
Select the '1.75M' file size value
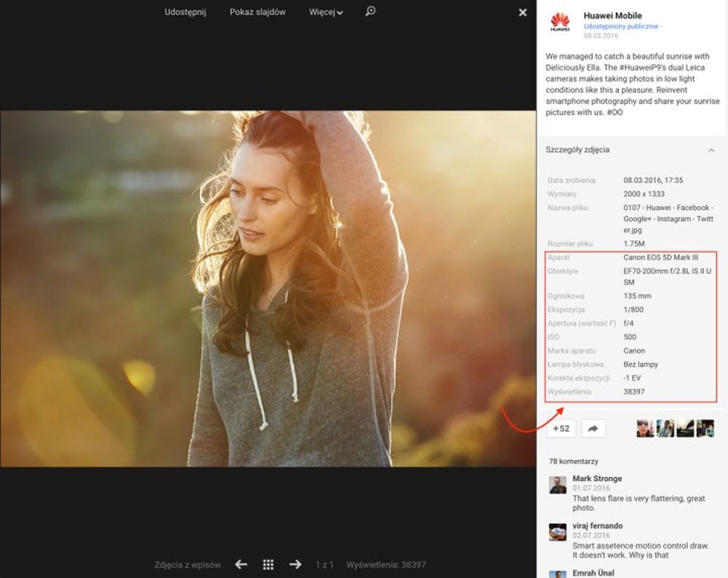[x=634, y=243]
